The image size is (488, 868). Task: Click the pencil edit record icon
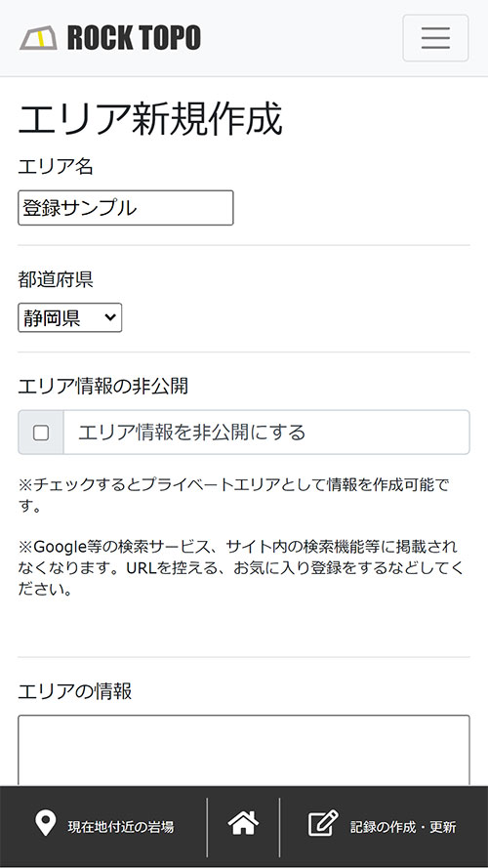(x=323, y=823)
